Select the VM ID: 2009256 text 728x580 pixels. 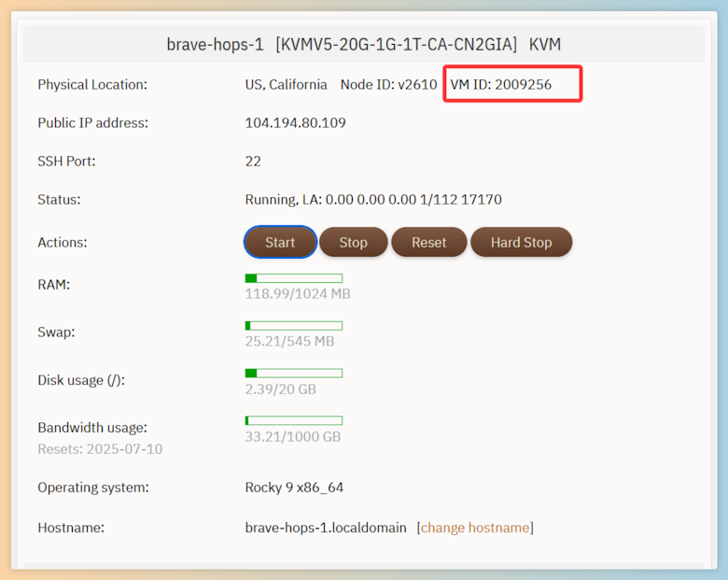500,85
